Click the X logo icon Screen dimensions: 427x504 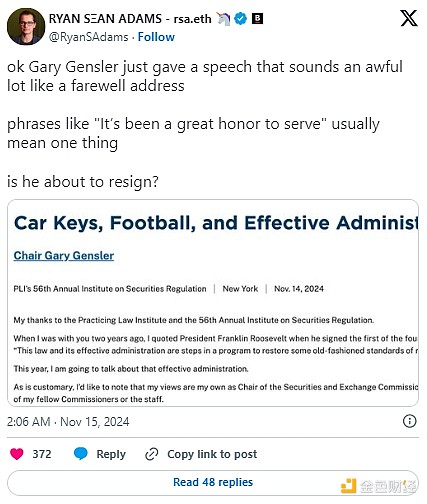tap(409, 18)
